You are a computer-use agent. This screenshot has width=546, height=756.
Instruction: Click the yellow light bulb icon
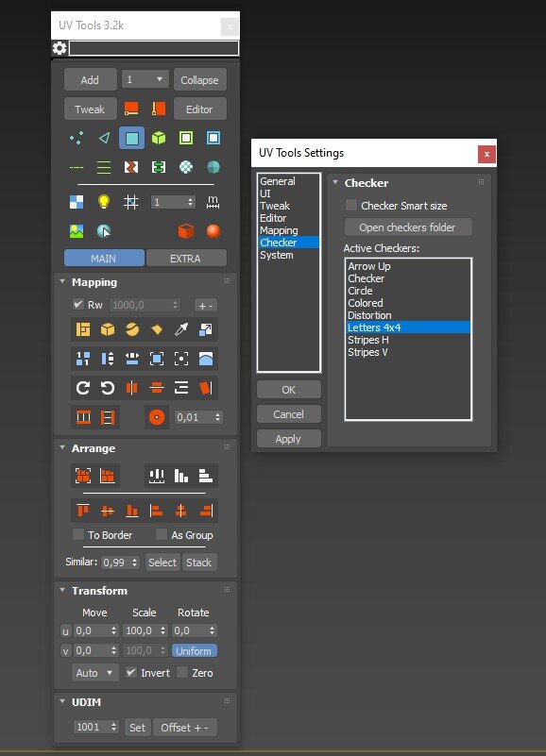coord(104,202)
